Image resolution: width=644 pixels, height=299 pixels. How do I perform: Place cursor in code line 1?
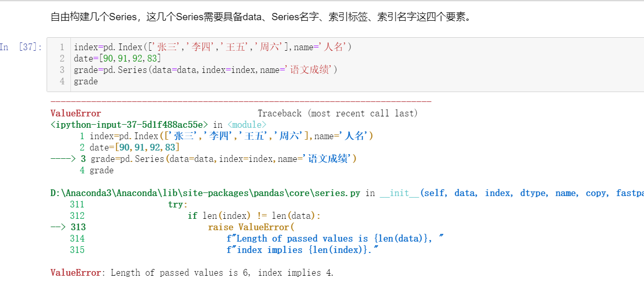coord(212,47)
